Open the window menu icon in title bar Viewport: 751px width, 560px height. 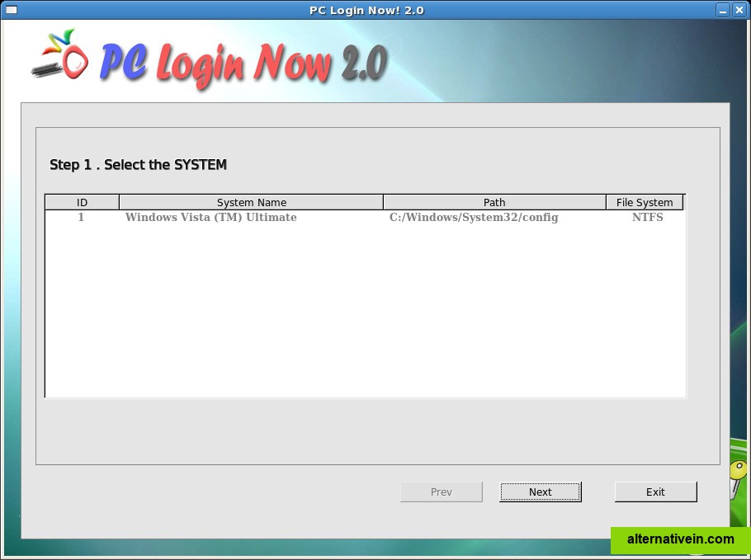12,10
